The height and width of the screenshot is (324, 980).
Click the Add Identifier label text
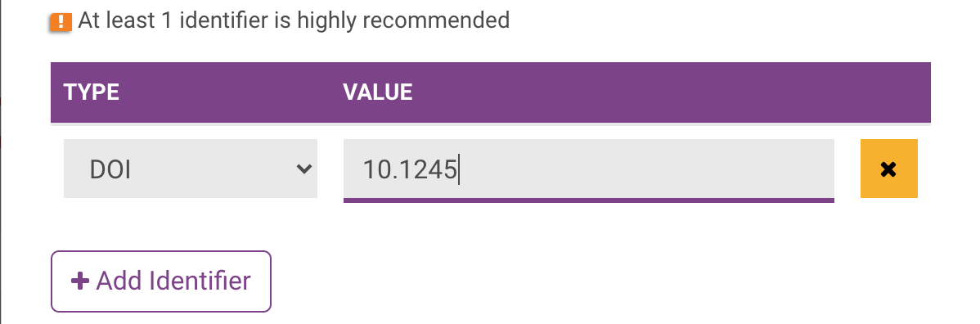click(173, 281)
